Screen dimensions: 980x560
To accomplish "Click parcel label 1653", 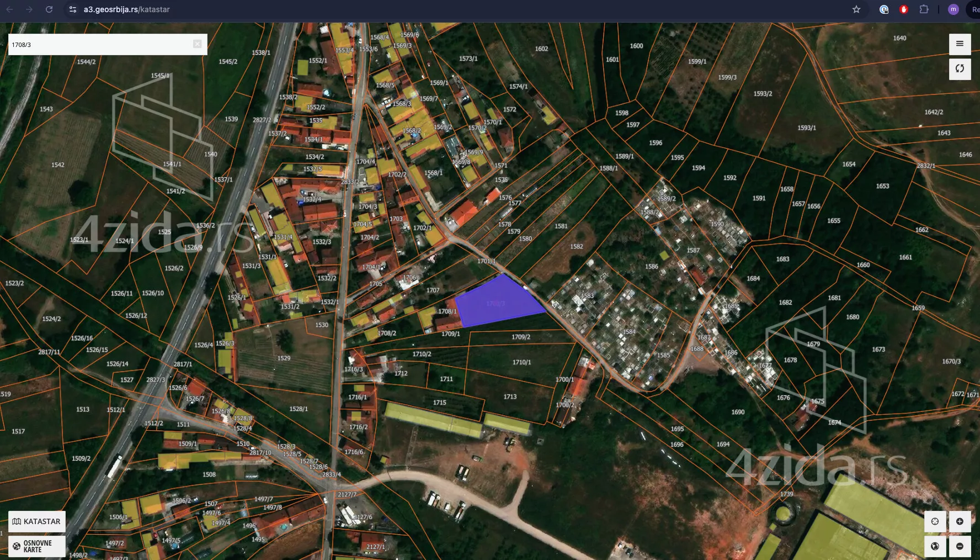I will click(882, 186).
